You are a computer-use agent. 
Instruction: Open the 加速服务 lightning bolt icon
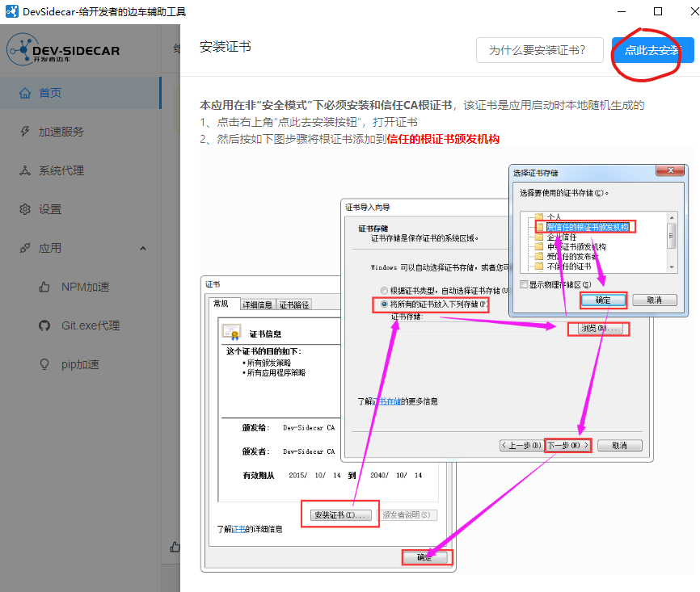click(25, 132)
